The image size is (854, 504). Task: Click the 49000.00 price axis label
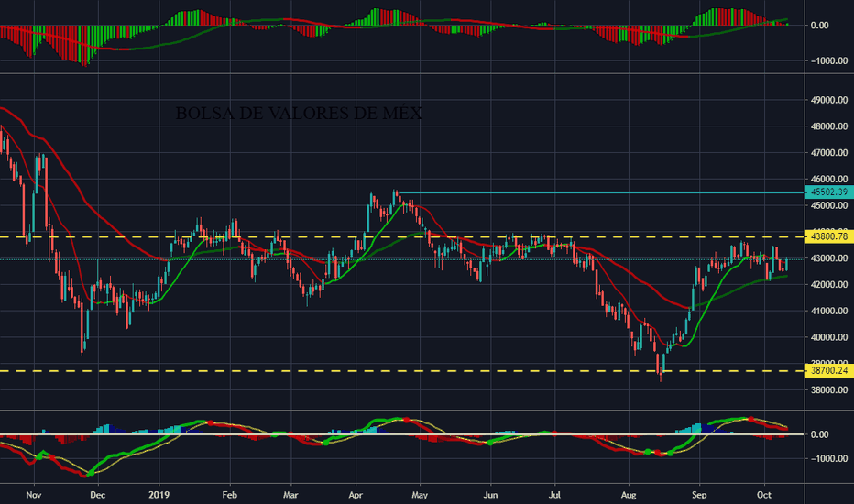(x=829, y=100)
